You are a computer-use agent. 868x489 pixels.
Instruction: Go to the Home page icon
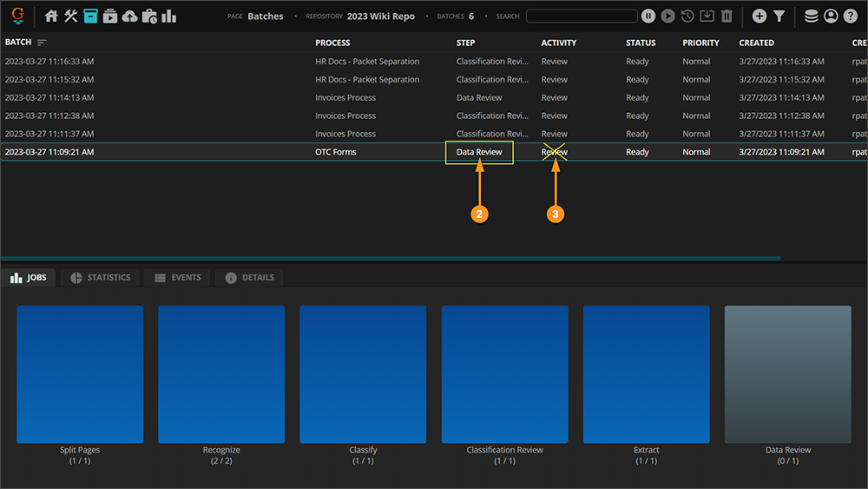[51, 16]
